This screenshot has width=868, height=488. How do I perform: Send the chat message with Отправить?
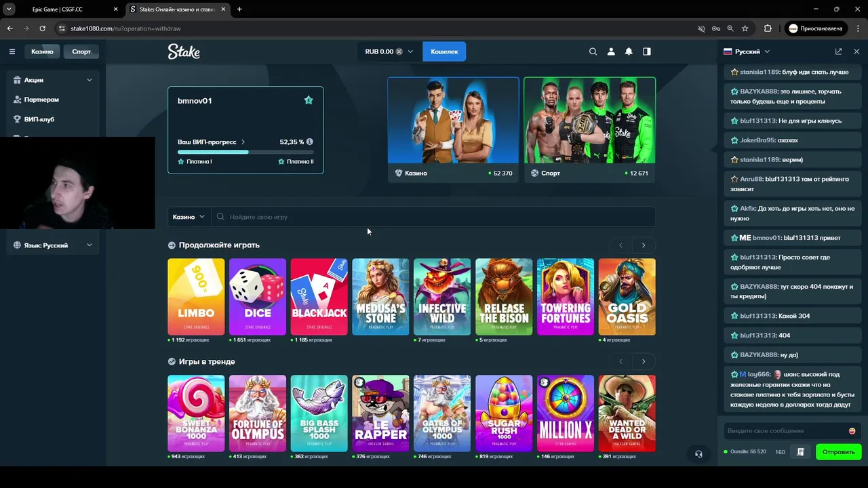(838, 452)
